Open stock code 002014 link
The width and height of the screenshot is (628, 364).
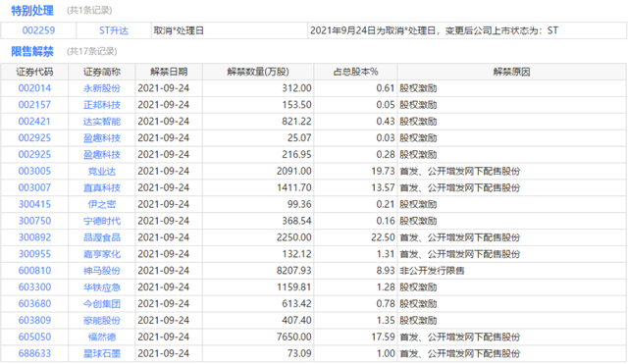pos(34,88)
